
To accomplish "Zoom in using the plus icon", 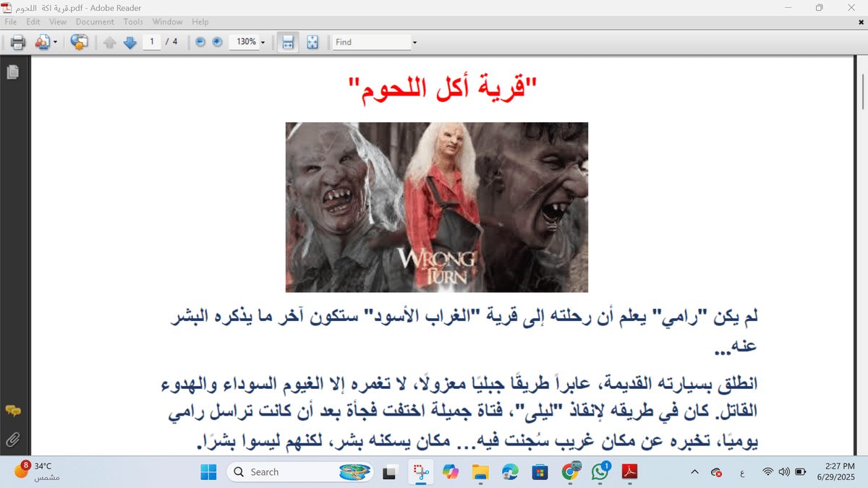I will tap(216, 42).
